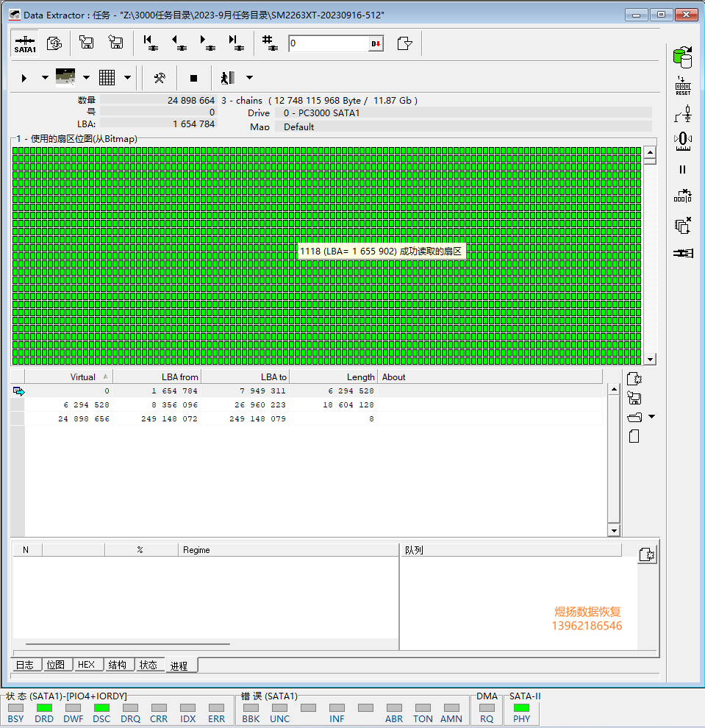Screen dimensions: 705x728
Task: Switch to the 结构 tab
Action: click(x=118, y=665)
